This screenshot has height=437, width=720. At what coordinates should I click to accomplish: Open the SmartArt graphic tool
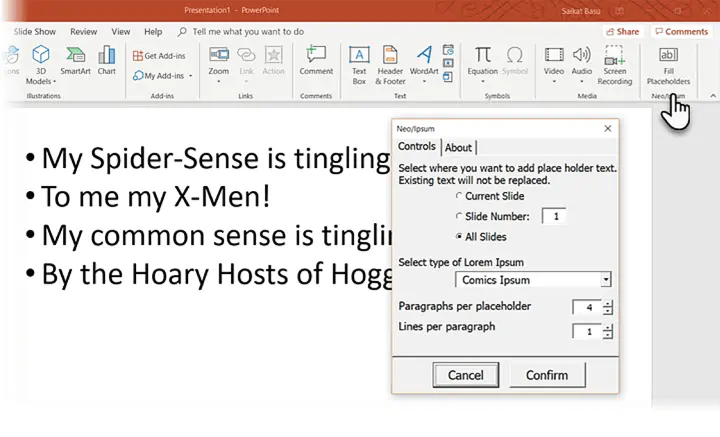coord(75,60)
